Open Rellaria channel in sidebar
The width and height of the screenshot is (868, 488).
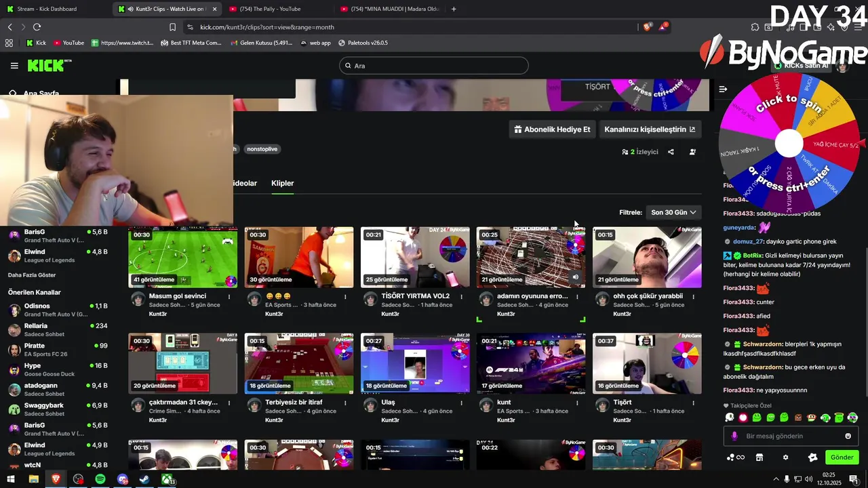tap(58, 330)
